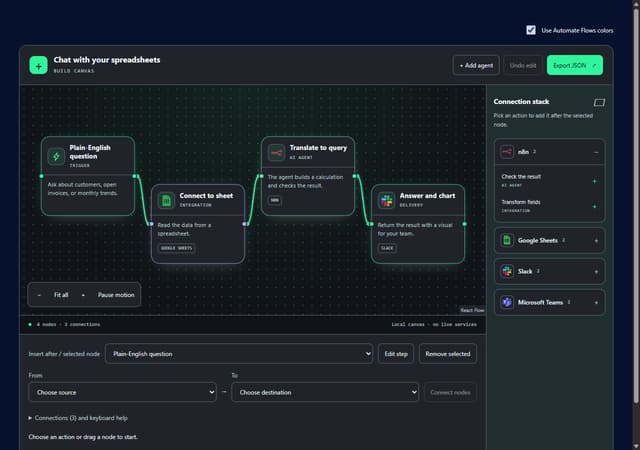This screenshot has height=450, width=640.
Task: Expand the Microsoft Teams group
Action: pyautogui.click(x=596, y=303)
